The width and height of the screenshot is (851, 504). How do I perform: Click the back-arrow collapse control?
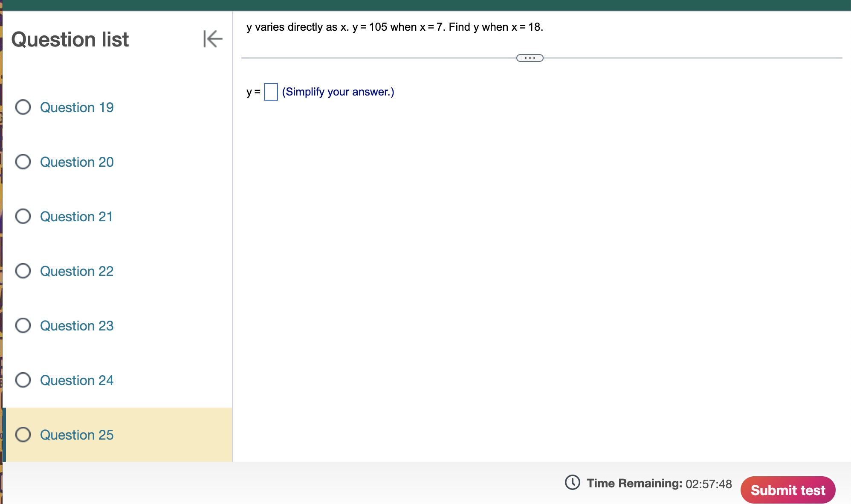[x=212, y=39]
